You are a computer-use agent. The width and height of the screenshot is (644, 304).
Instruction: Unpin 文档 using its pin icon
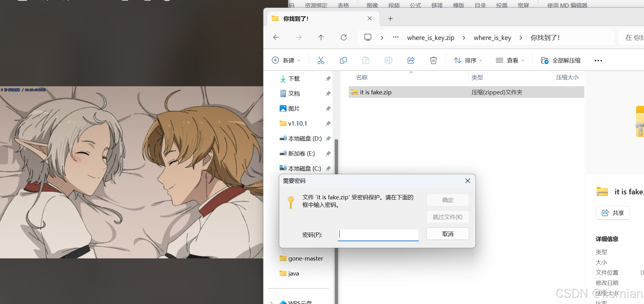[328, 94]
